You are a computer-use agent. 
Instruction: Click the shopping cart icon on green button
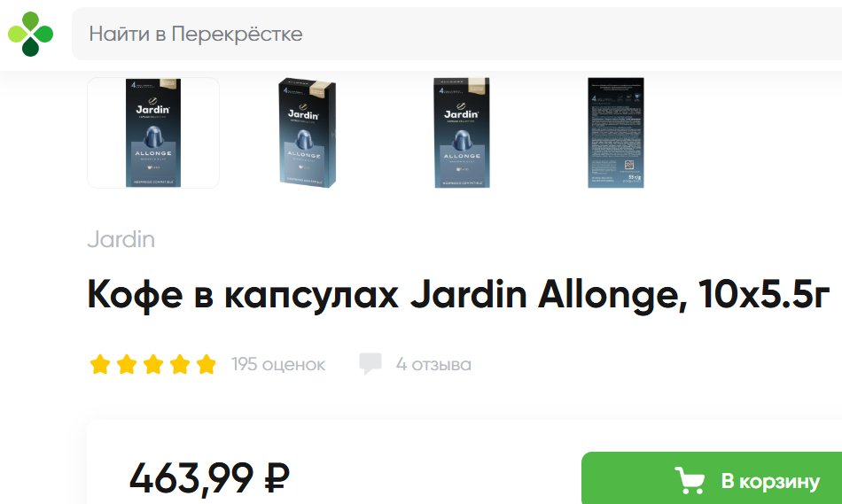pos(690,480)
